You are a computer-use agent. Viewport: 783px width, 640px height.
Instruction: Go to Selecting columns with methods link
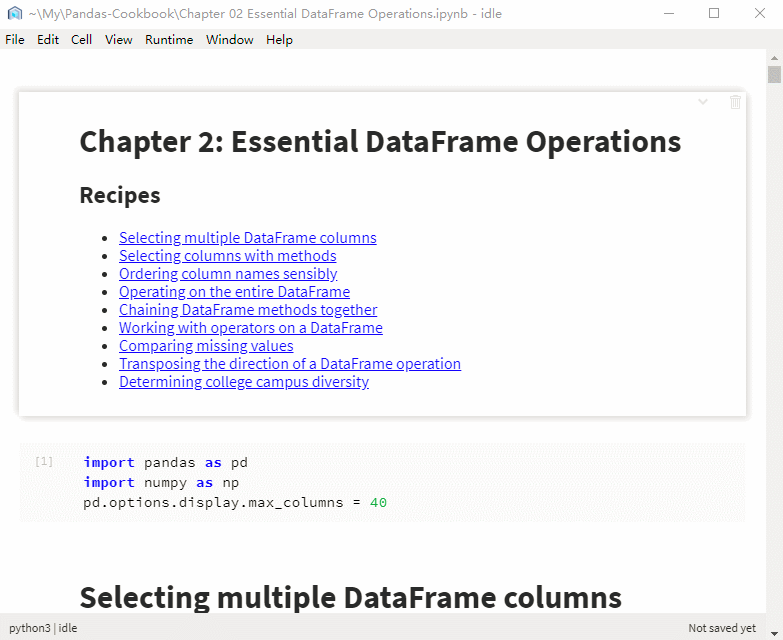tap(227, 256)
